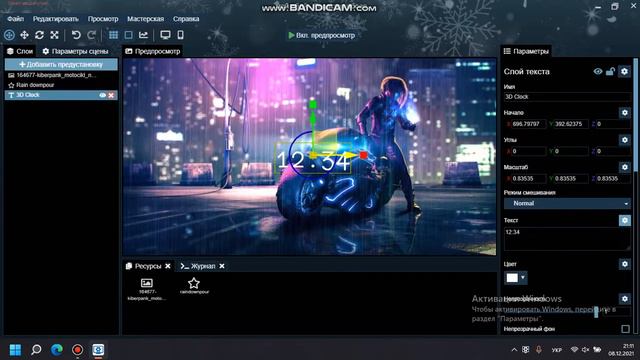Switch to desktop monitor preview

click(x=165, y=35)
